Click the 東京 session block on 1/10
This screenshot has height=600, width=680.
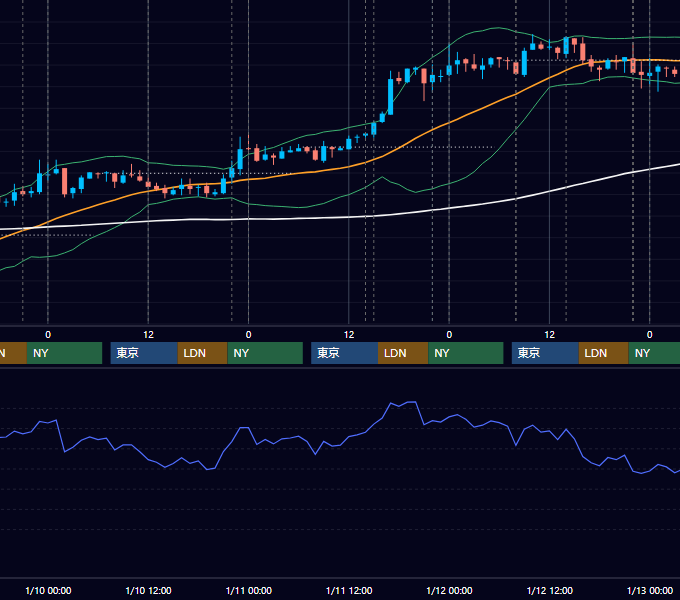(144, 353)
